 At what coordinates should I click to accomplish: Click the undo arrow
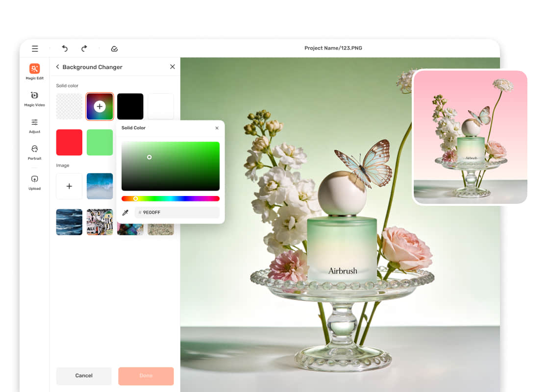pos(65,49)
